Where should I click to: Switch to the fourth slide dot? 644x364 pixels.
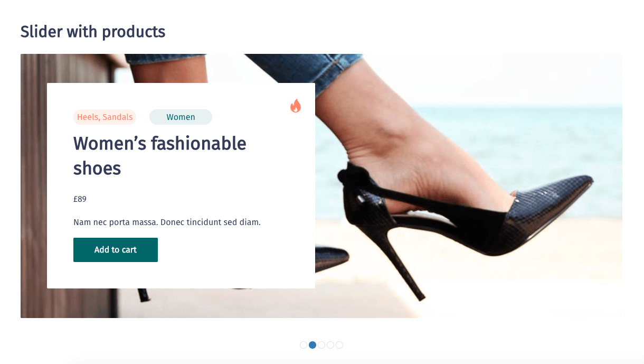click(330, 345)
